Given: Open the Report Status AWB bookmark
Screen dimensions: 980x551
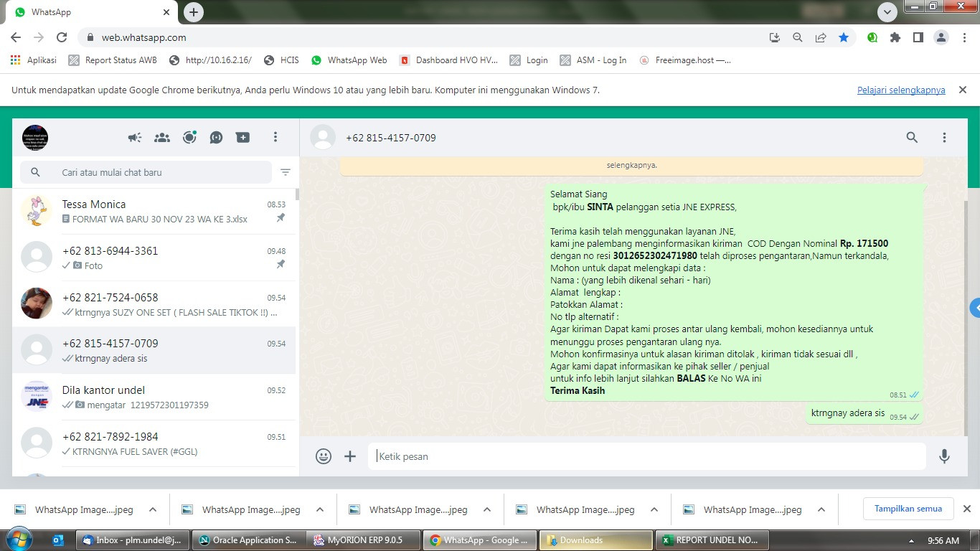Looking at the screenshot, I should click(113, 60).
